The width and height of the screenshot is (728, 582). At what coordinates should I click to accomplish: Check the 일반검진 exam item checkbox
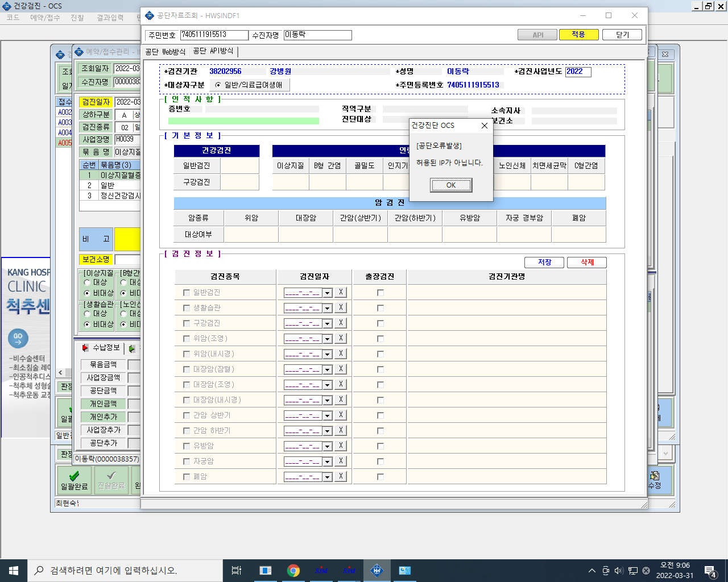coord(187,293)
